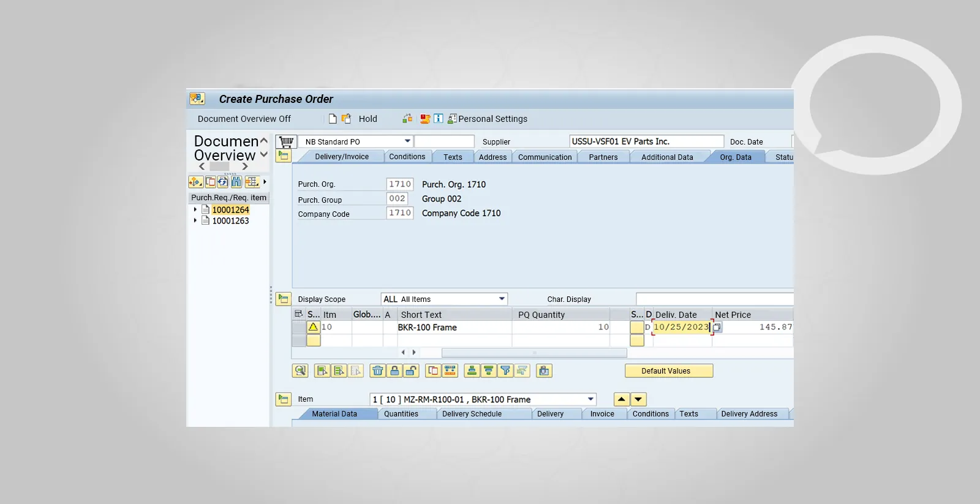This screenshot has height=504, width=980.
Task: Click the Document Overview horizontal scroll thumb
Action: pos(219,166)
